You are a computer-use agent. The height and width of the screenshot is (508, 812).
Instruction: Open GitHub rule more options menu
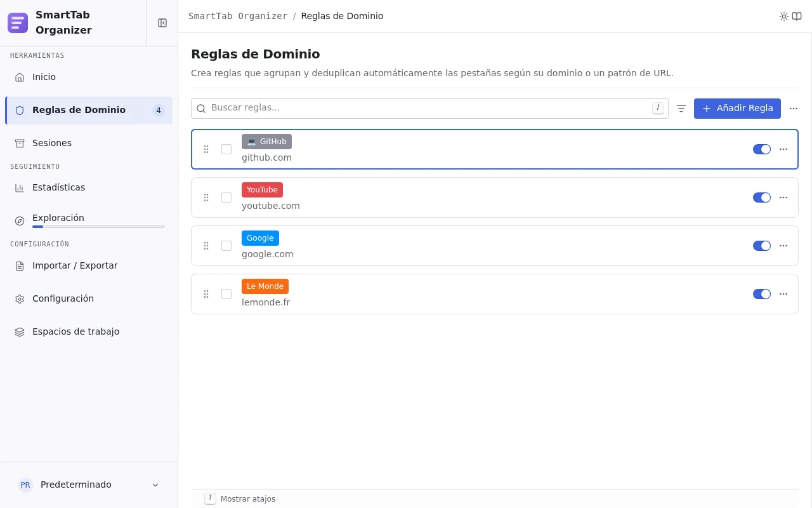click(x=783, y=149)
